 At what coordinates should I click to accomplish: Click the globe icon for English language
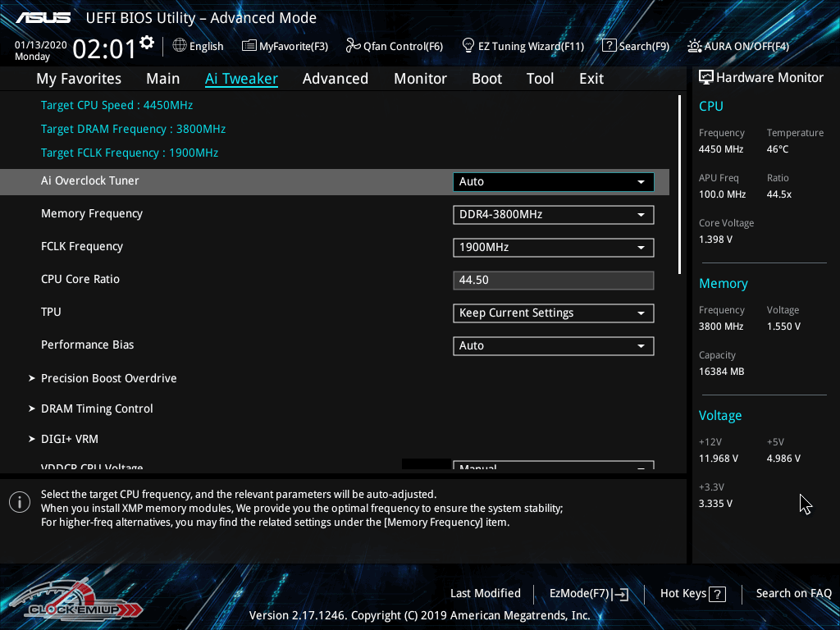click(180, 46)
